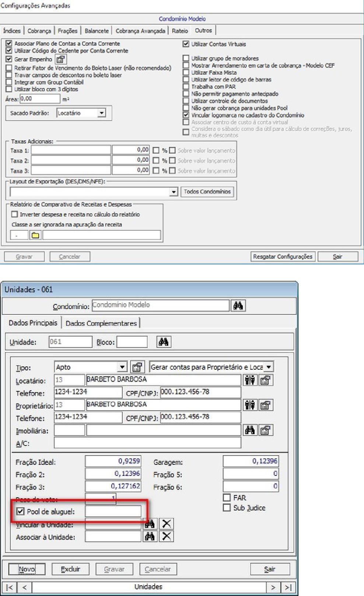The image size is (364, 596).
Task: Search Proprietário with people icon
Action: [250, 405]
